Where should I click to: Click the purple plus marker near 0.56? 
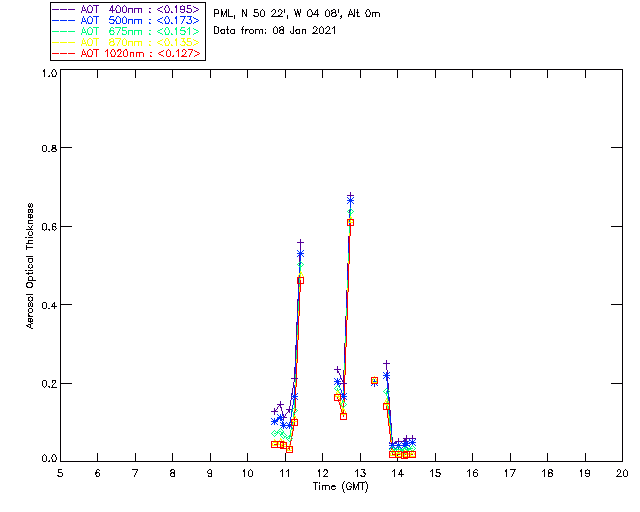[300, 243]
